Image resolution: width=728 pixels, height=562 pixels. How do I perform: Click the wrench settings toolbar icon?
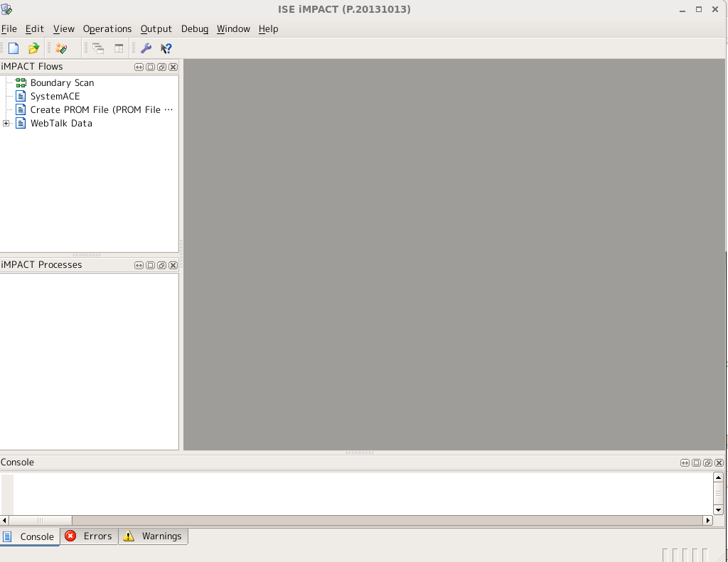coord(146,48)
